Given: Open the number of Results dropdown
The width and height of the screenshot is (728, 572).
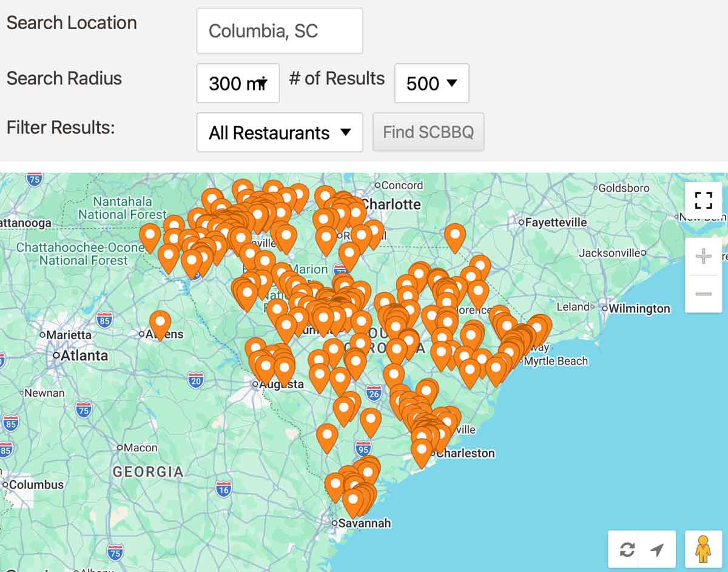Looking at the screenshot, I should coord(431,83).
